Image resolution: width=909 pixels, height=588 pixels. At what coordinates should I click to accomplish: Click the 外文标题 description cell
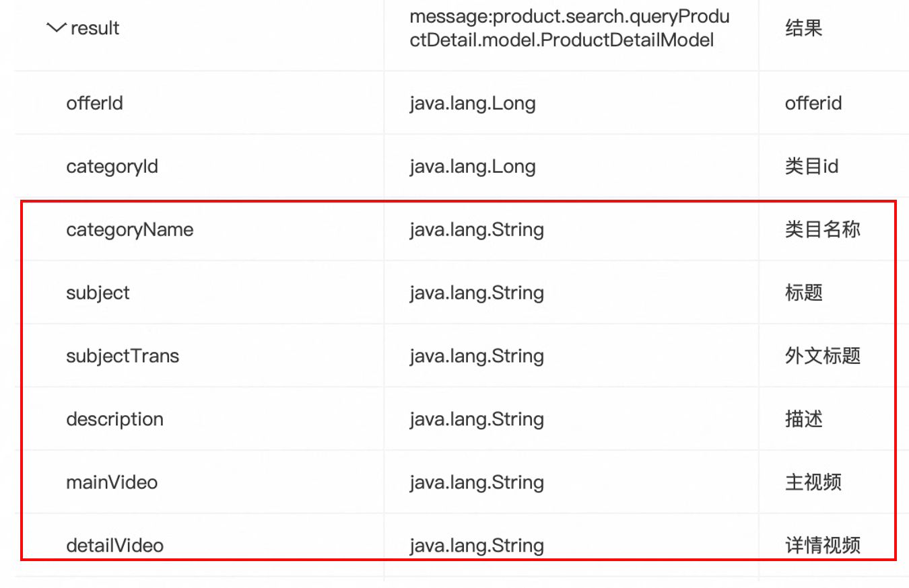(x=822, y=355)
